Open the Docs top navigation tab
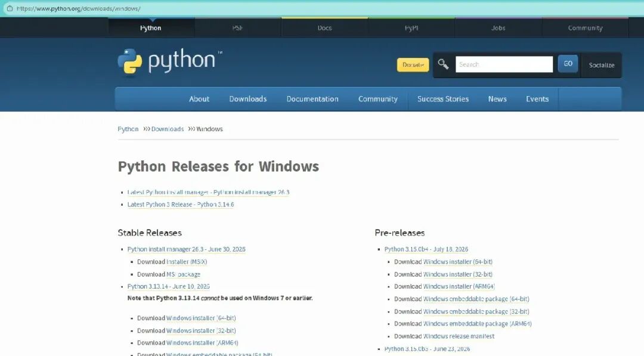 (x=324, y=28)
